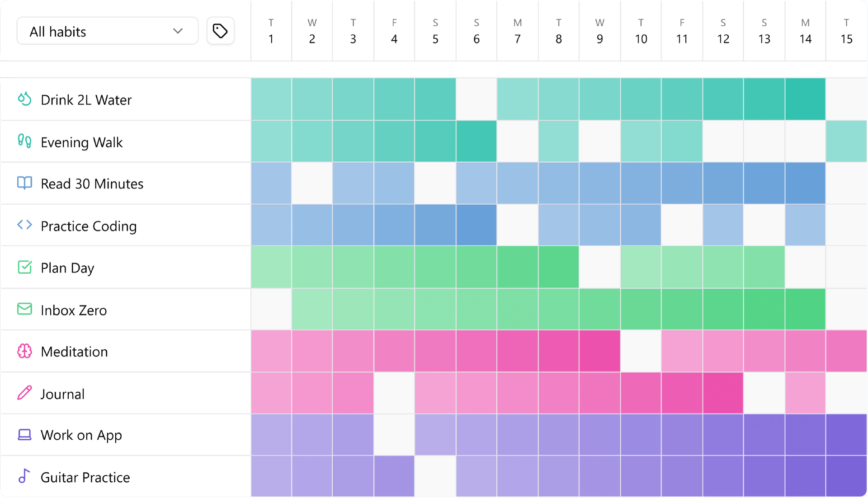Viewport: 868px width, 498px height.
Task: Click the code brackets icon for Practice Coding
Action: [x=24, y=225]
